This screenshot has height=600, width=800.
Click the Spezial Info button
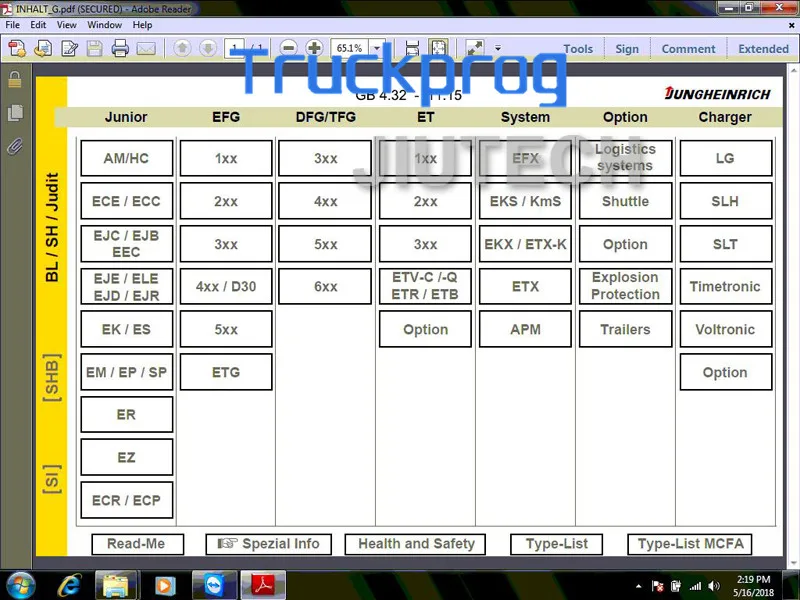click(x=268, y=544)
